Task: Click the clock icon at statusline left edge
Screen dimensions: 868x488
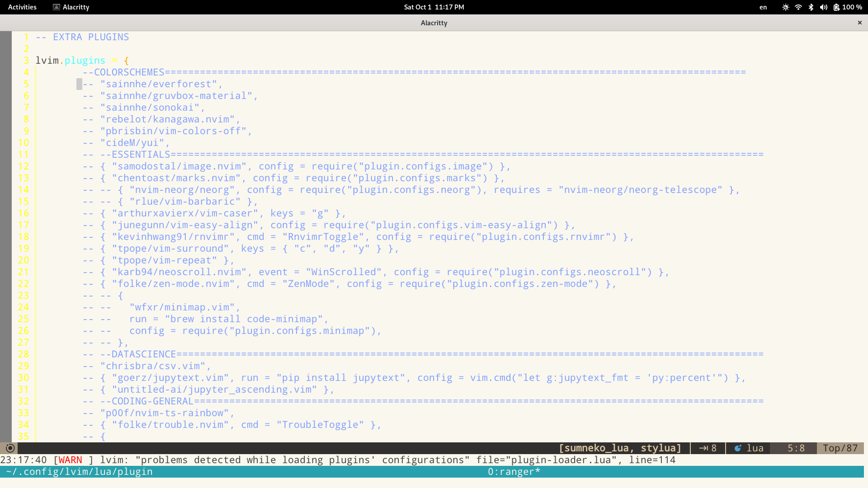Action: [x=9, y=448]
